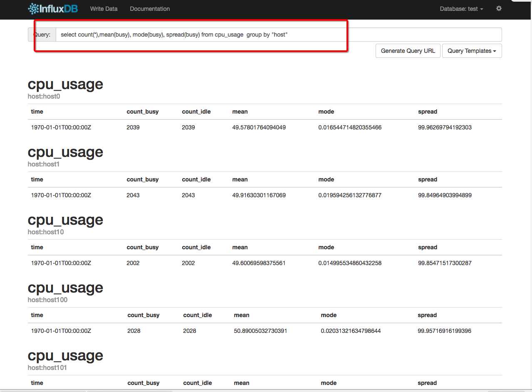Open the Query Templates dropdown
The image size is (532, 392).
click(472, 51)
